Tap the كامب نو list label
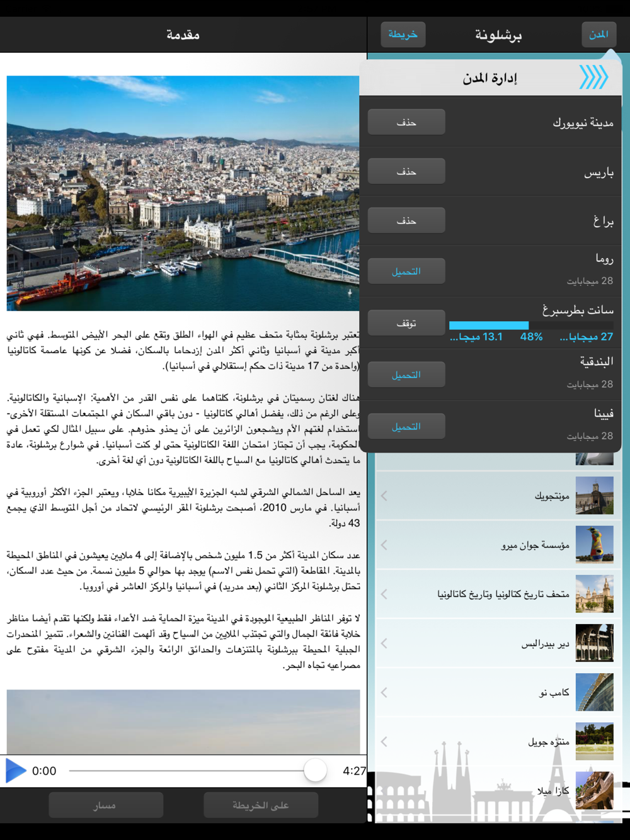This screenshot has width=630, height=840. tap(554, 693)
